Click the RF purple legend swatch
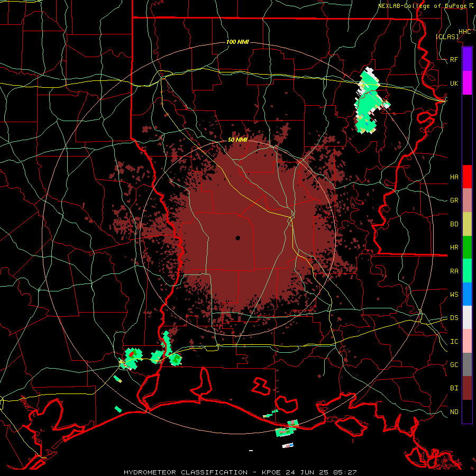This screenshot has height=476, width=476. click(x=467, y=59)
